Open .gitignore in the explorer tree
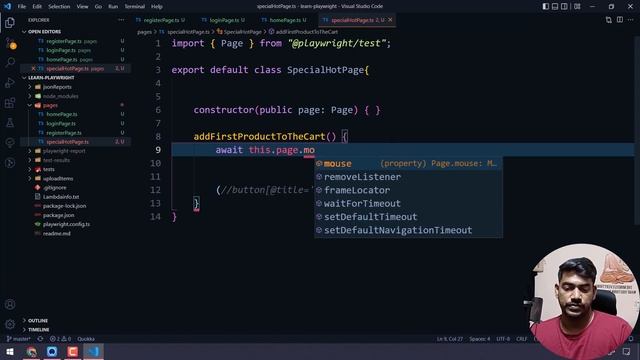The width and height of the screenshot is (640, 360). pyautogui.click(x=54, y=187)
